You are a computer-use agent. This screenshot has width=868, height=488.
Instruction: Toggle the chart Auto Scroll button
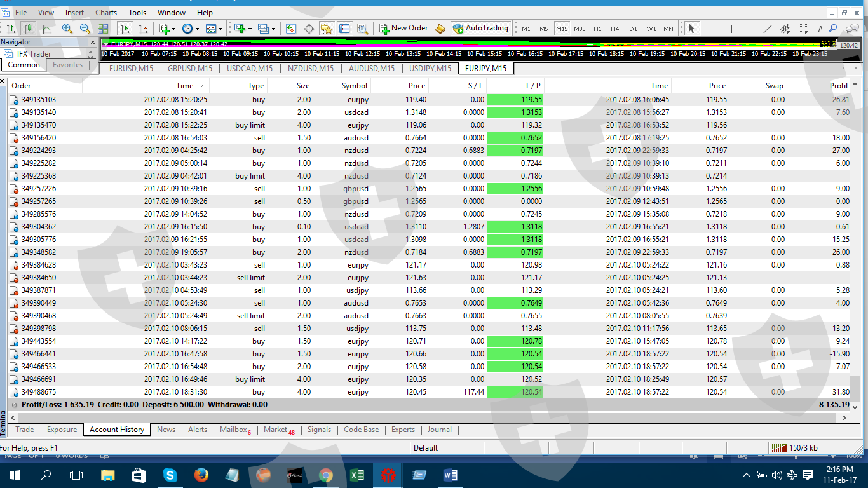[x=125, y=29]
